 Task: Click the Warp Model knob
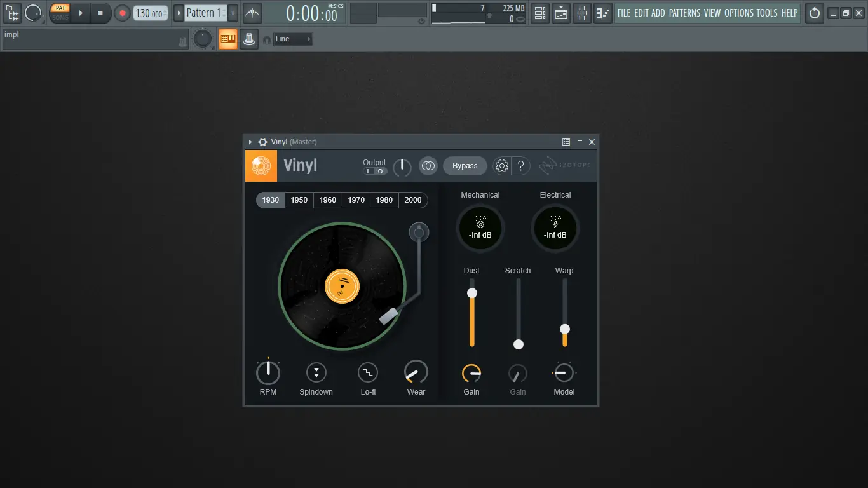(x=564, y=374)
